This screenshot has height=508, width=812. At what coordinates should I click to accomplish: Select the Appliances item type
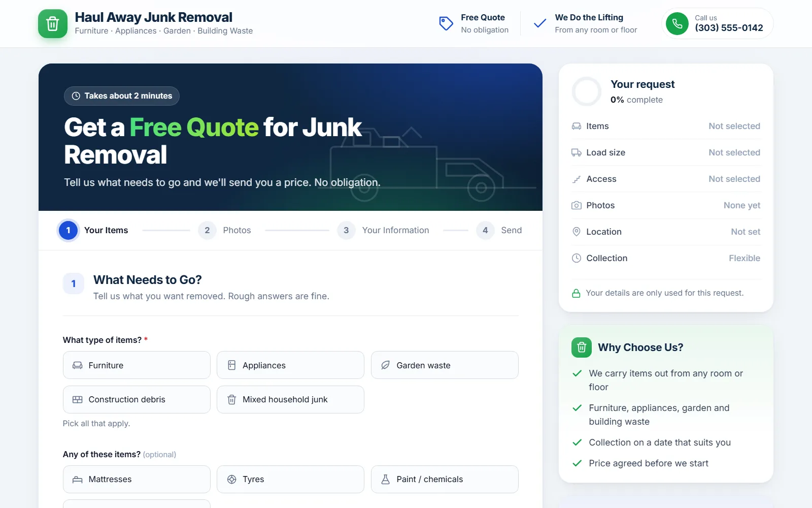(x=290, y=365)
